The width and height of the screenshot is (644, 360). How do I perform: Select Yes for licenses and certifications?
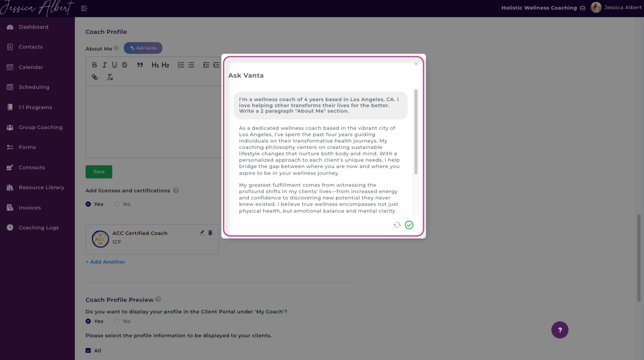(88, 204)
